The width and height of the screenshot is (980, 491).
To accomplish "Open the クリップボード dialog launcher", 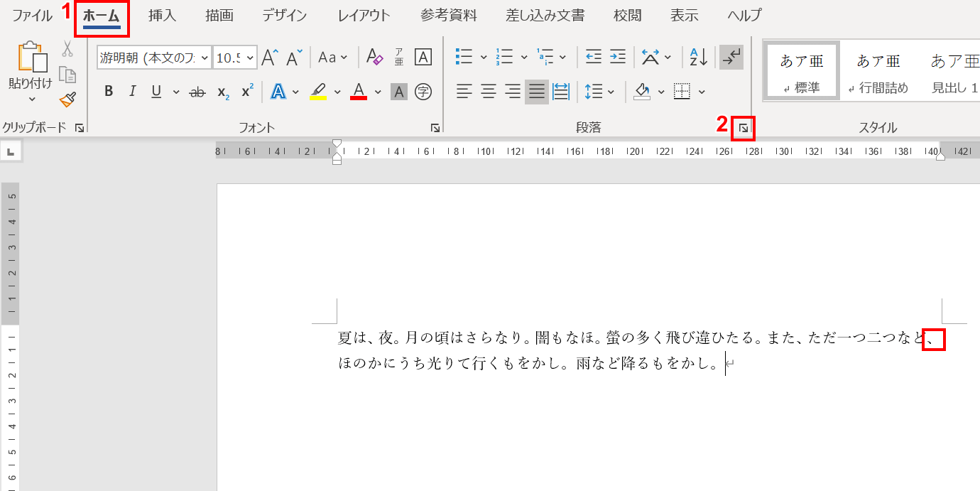I will pyautogui.click(x=79, y=129).
